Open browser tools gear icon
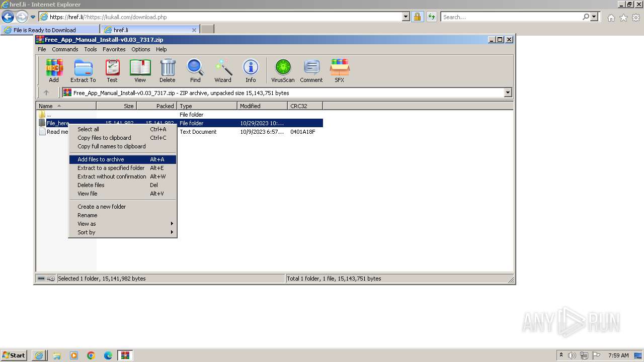644x362 pixels. pos(636,18)
